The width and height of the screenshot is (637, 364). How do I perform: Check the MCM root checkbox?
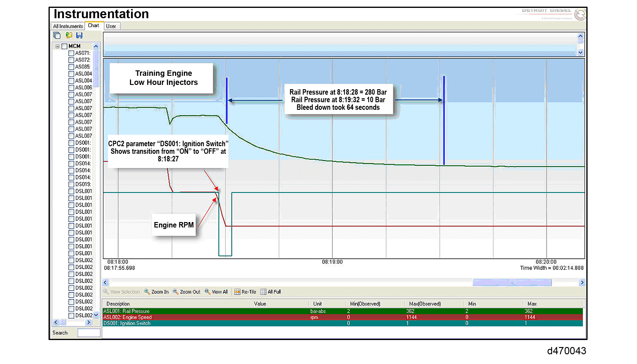coord(64,46)
